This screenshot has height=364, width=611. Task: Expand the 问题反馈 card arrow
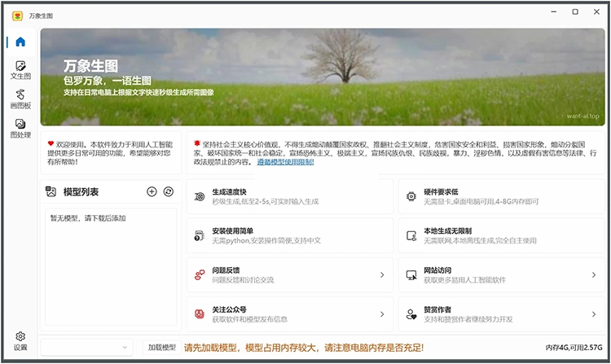point(381,275)
